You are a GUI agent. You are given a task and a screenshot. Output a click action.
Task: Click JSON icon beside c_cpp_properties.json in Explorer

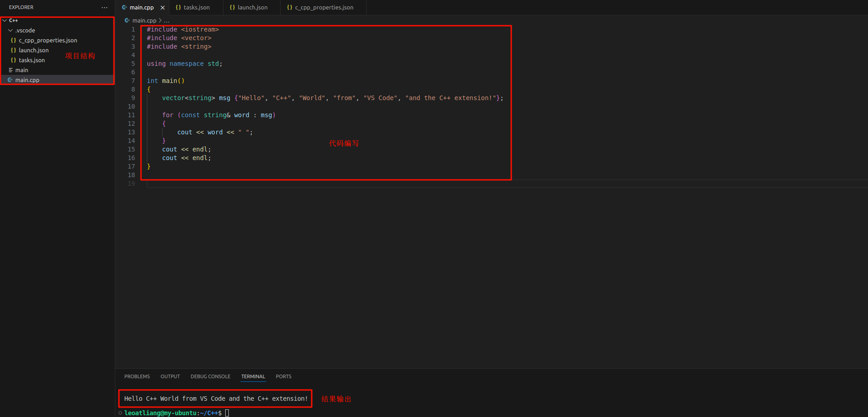pyautogui.click(x=14, y=40)
